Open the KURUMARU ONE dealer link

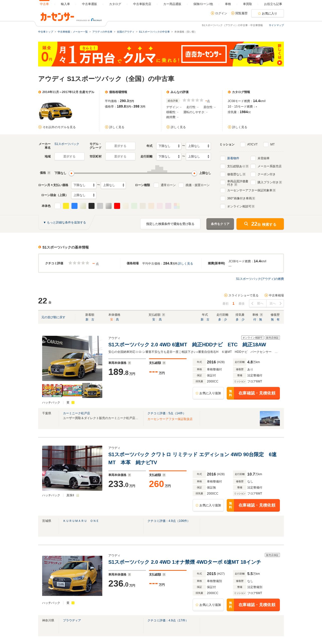click(81, 521)
